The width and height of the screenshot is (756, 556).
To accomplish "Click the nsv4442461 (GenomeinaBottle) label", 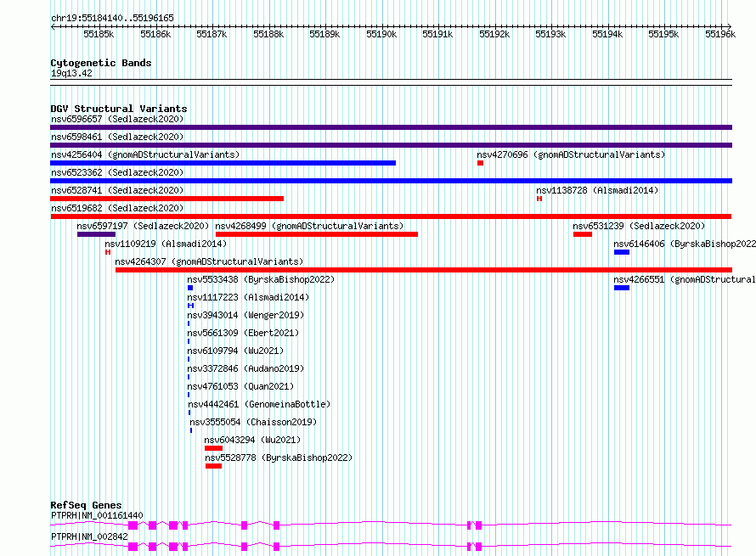I will click(x=259, y=404).
